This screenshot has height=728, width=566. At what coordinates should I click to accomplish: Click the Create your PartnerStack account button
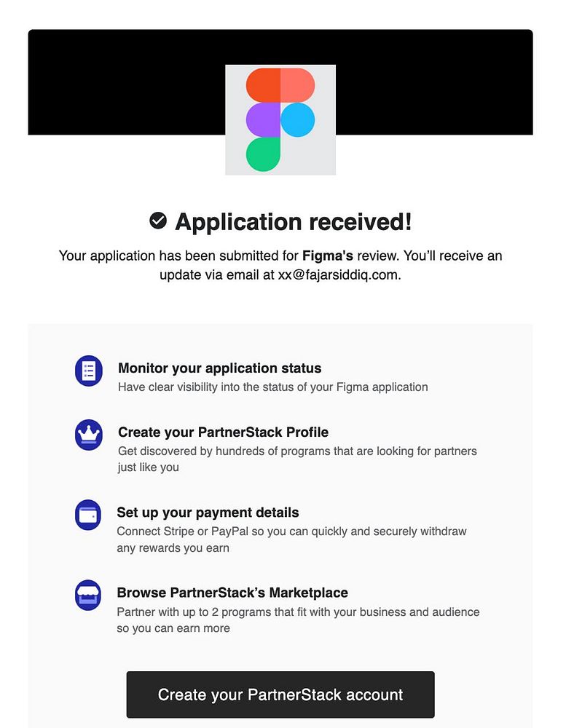(280, 695)
